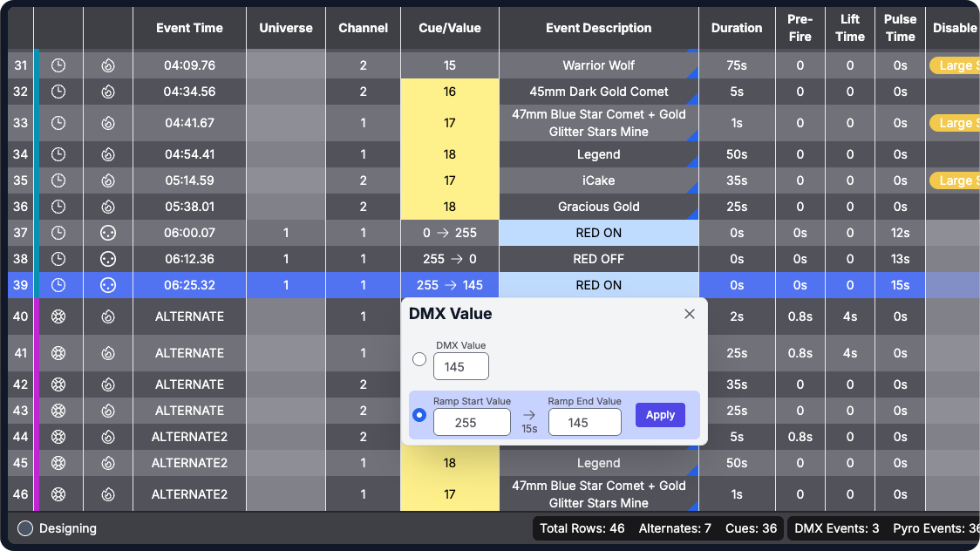Close the DMX Value popup
Image resolution: width=980 pixels, height=551 pixels.
pyautogui.click(x=690, y=314)
